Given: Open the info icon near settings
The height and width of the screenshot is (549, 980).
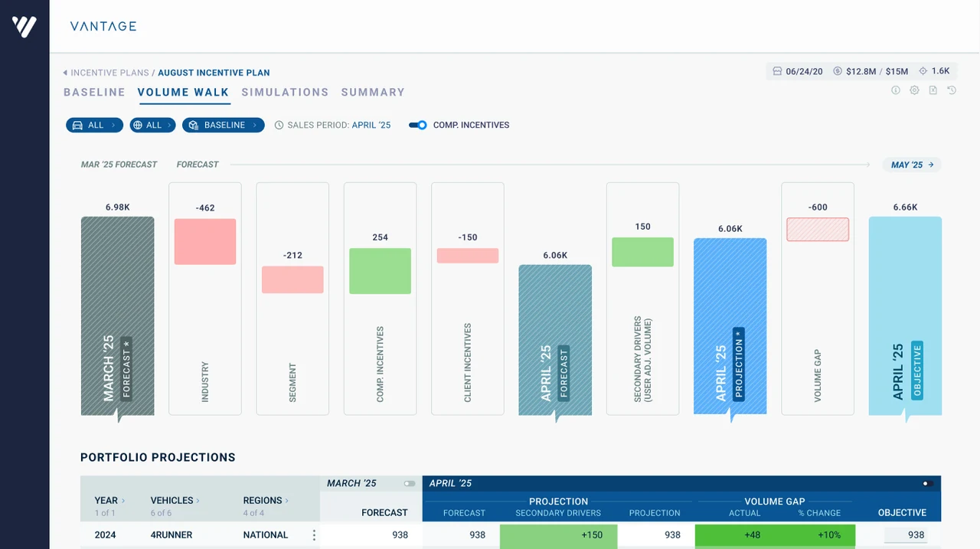Looking at the screenshot, I should 896,90.
